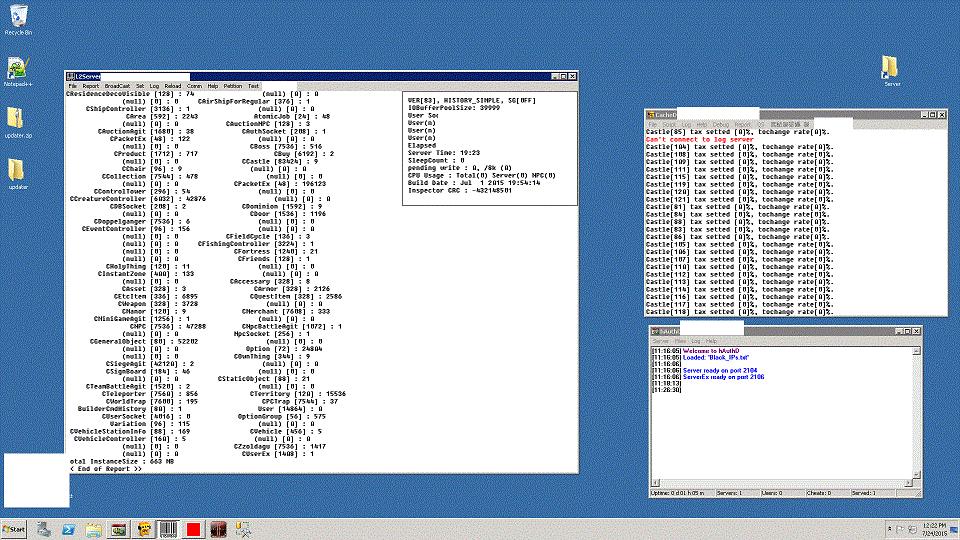Click the L2Server window title icon
960x540 pixels.
coord(70,77)
